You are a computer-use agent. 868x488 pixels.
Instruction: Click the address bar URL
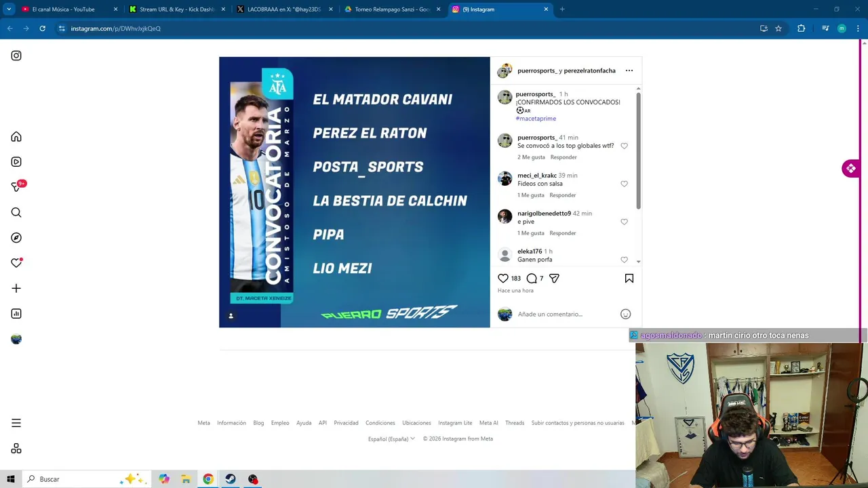click(115, 28)
